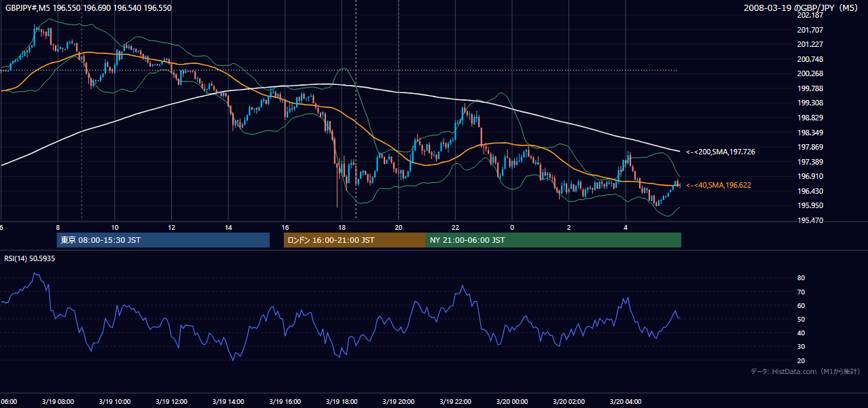Image resolution: width=868 pixels, height=408 pixels.
Task: Click hour label 16 below the candlestick chart
Action: (285, 228)
